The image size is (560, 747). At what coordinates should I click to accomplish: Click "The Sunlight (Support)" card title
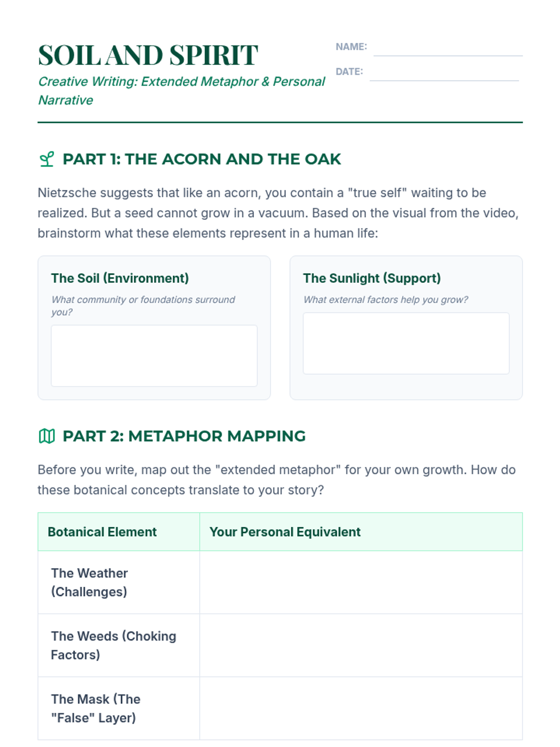click(x=372, y=278)
